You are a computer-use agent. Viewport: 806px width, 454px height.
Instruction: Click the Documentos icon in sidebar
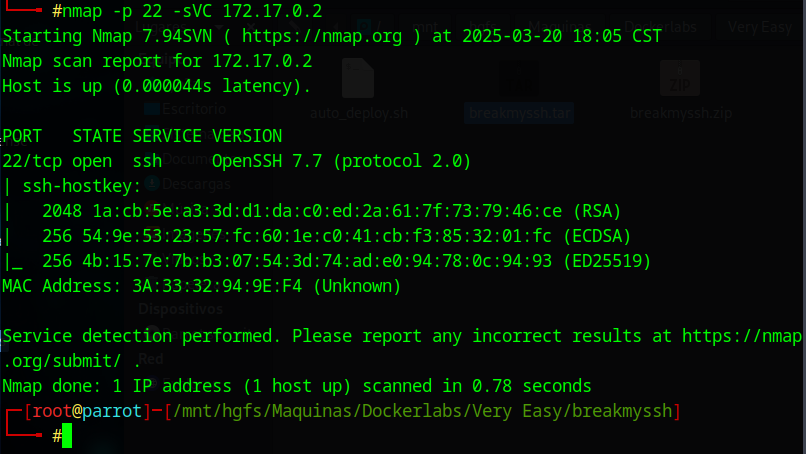[152, 158]
